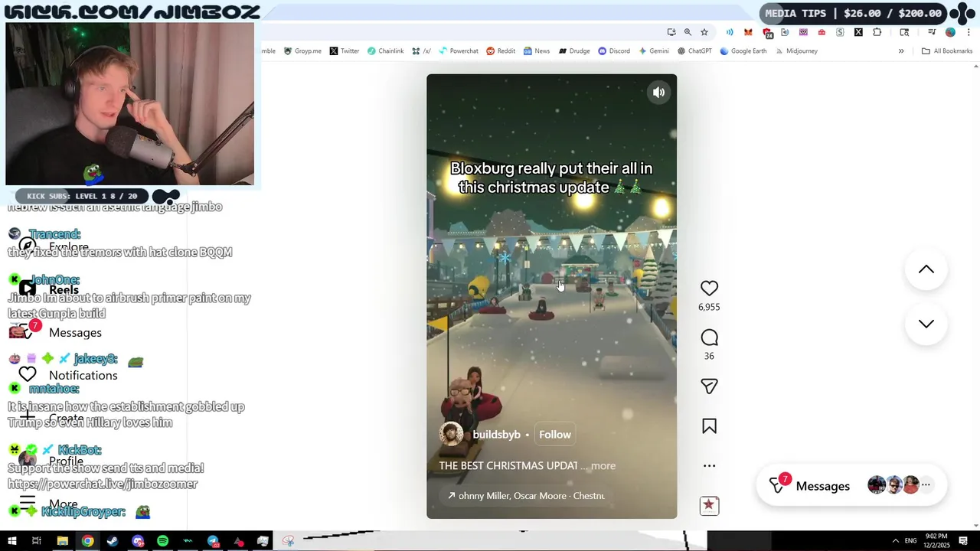Screen dimensions: 980x551
Task: Open the media control playlist icon
Action: click(932, 32)
